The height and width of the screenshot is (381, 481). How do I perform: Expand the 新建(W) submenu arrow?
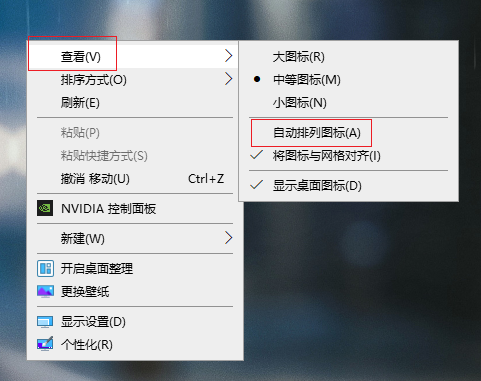click(x=228, y=238)
